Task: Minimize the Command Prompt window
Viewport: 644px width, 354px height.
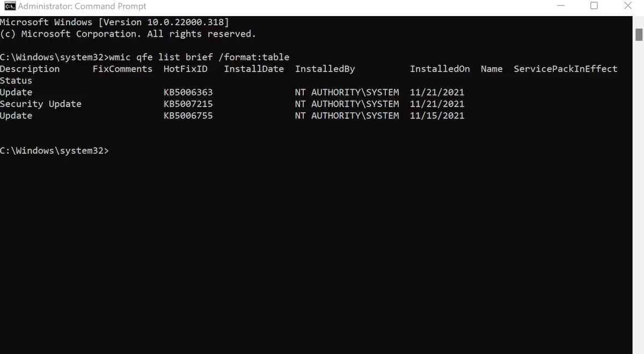Action: (560, 6)
